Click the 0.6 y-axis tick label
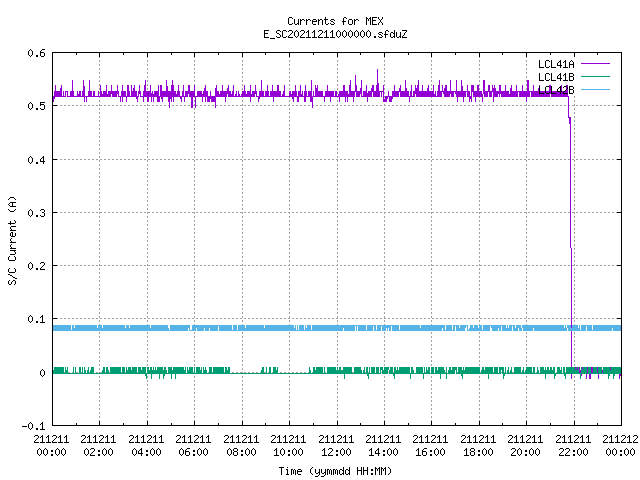 36,53
